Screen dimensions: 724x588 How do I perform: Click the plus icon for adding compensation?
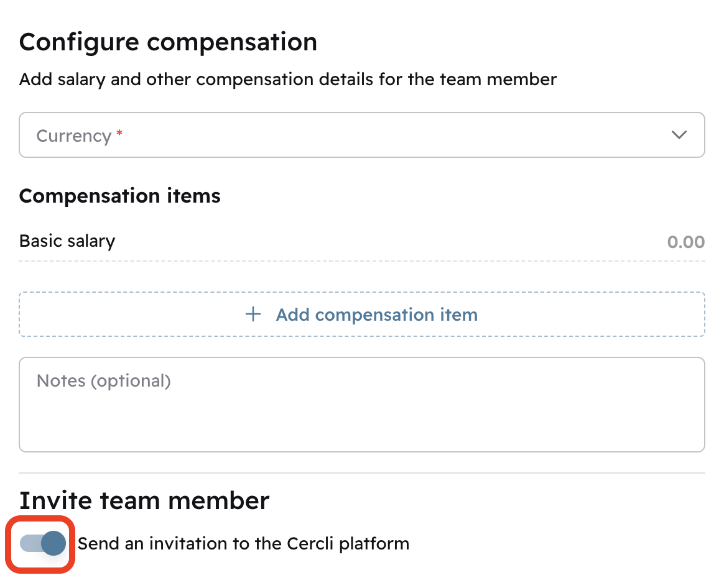click(253, 315)
